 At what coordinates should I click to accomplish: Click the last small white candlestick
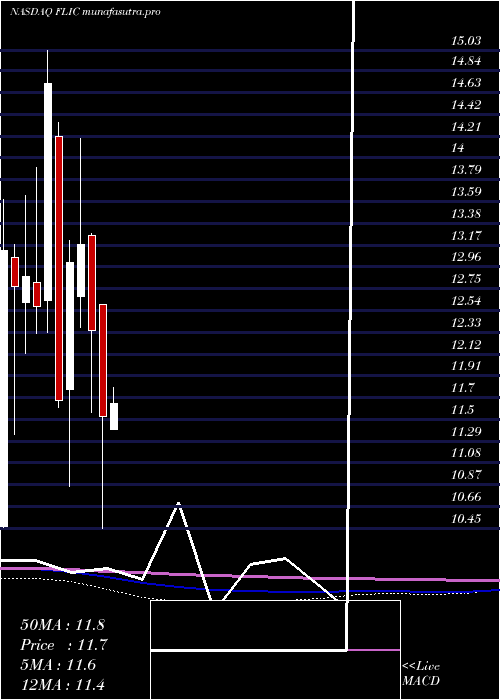[114, 417]
